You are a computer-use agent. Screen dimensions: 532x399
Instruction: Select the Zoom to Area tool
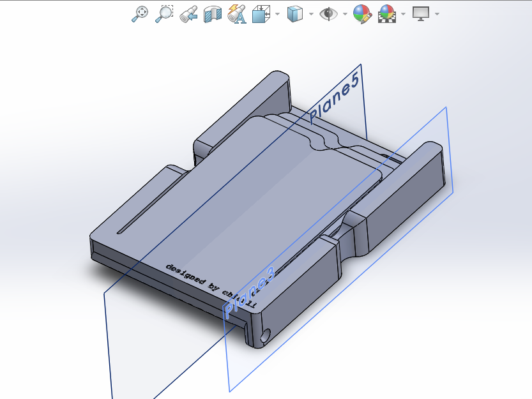[164, 13]
